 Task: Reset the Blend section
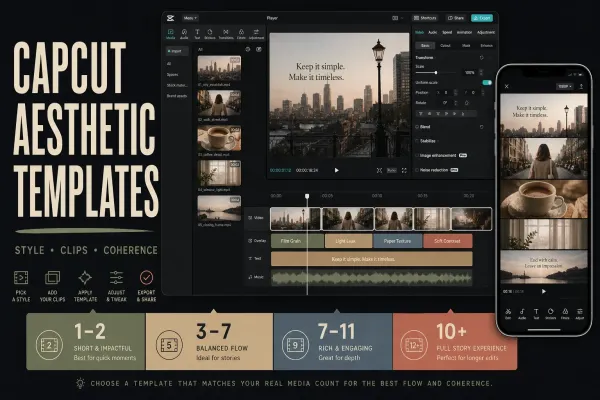click(481, 127)
